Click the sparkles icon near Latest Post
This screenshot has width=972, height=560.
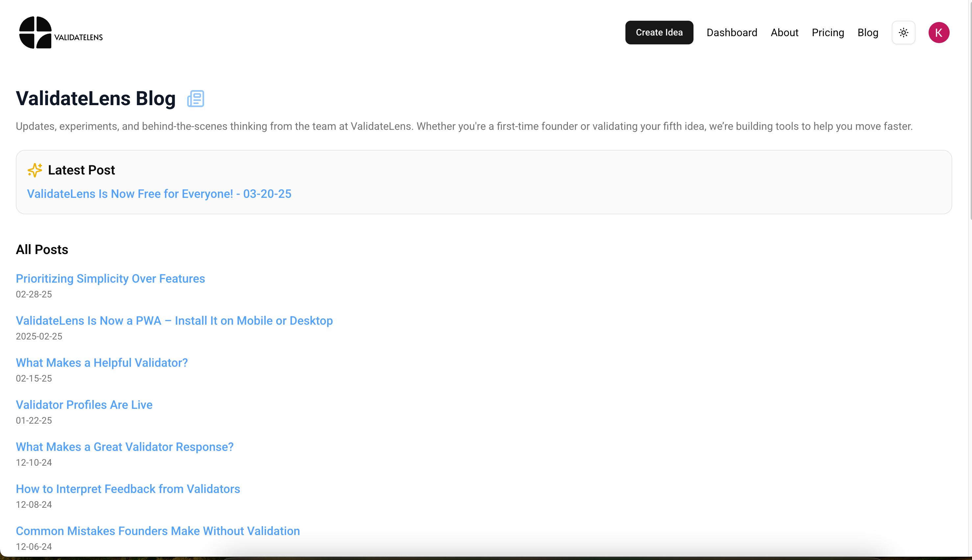(x=35, y=170)
